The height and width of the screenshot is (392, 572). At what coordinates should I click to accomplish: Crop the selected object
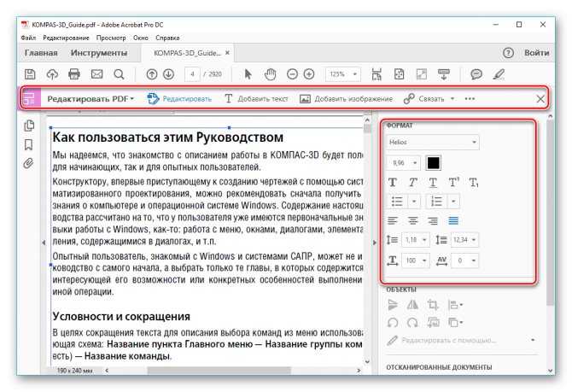(433, 304)
